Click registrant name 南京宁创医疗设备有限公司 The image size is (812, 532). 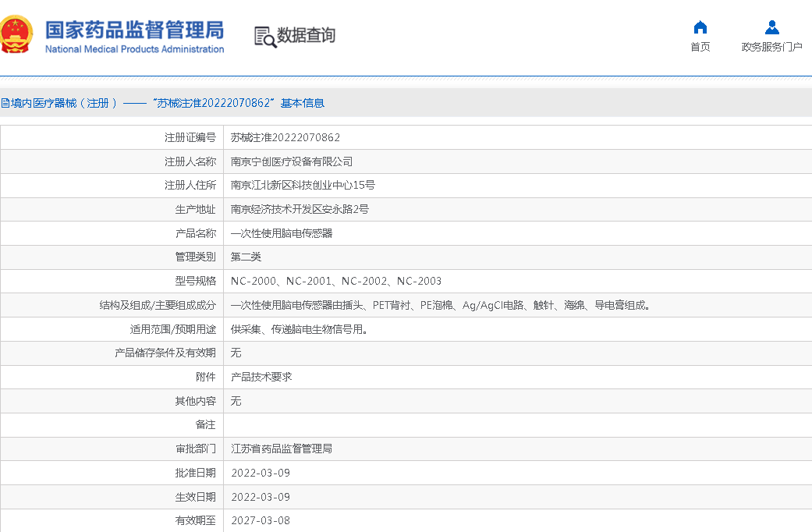(x=292, y=161)
